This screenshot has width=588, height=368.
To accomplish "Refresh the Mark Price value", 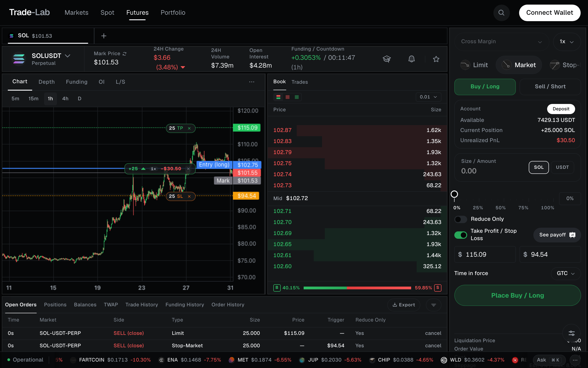I will (x=124, y=54).
